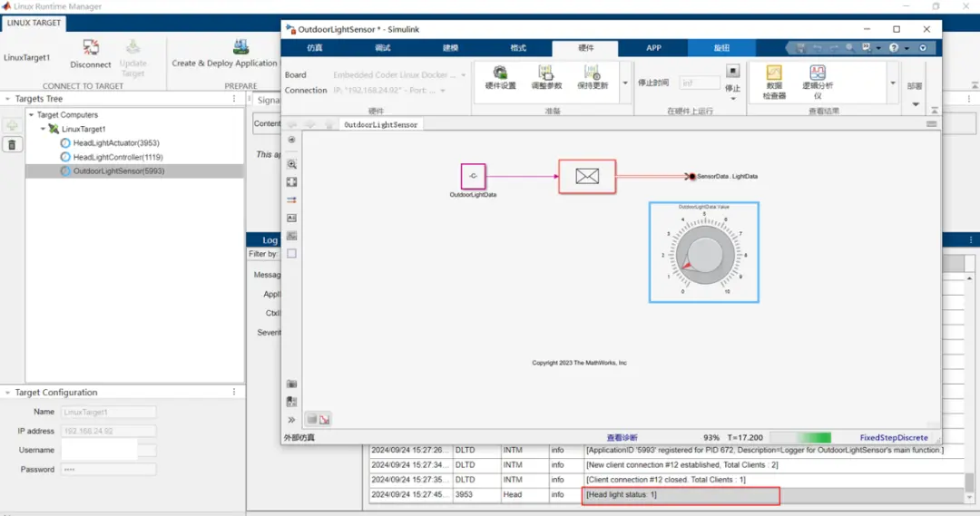Click the hide/show explorer bar circle icon
Screen dimensions: 980x516
coord(292,140)
